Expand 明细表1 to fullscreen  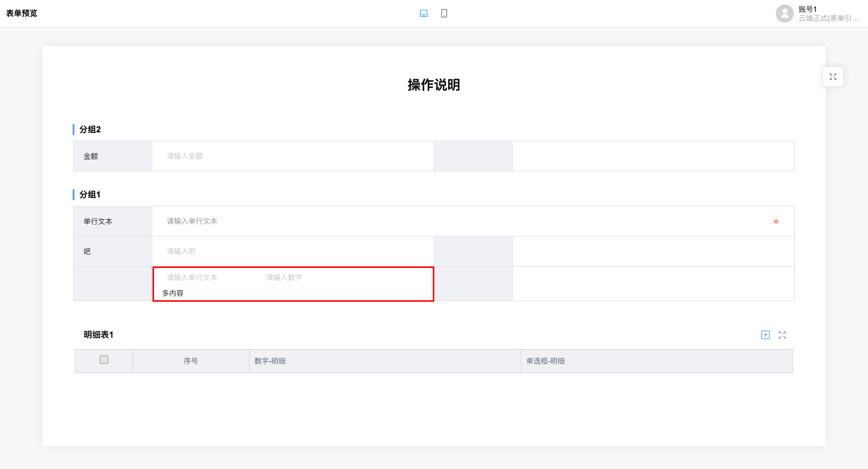(782, 335)
